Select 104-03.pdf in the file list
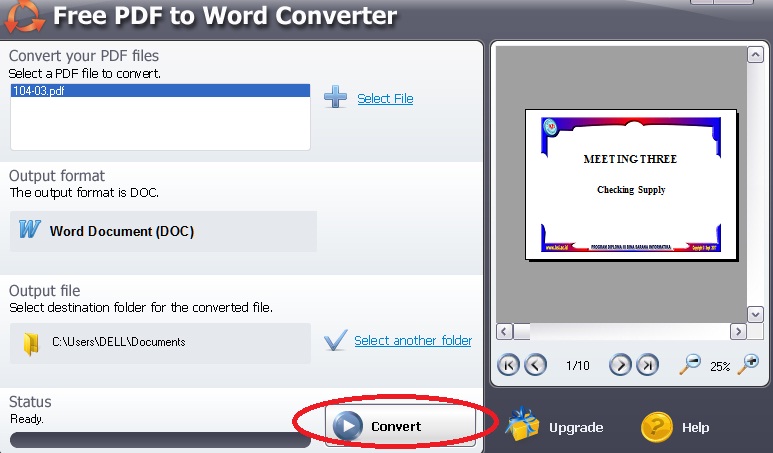This screenshot has width=773, height=453. click(160, 91)
